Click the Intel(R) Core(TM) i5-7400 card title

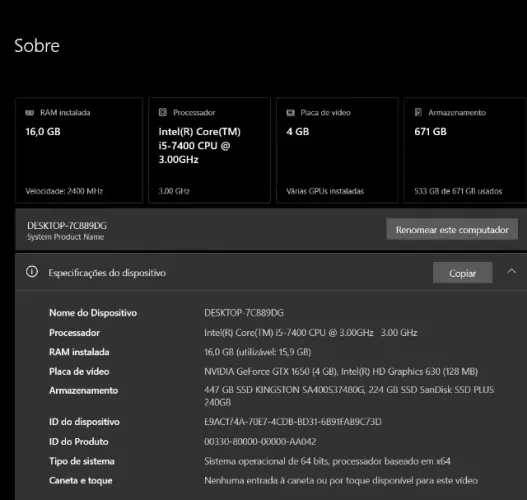pos(200,145)
